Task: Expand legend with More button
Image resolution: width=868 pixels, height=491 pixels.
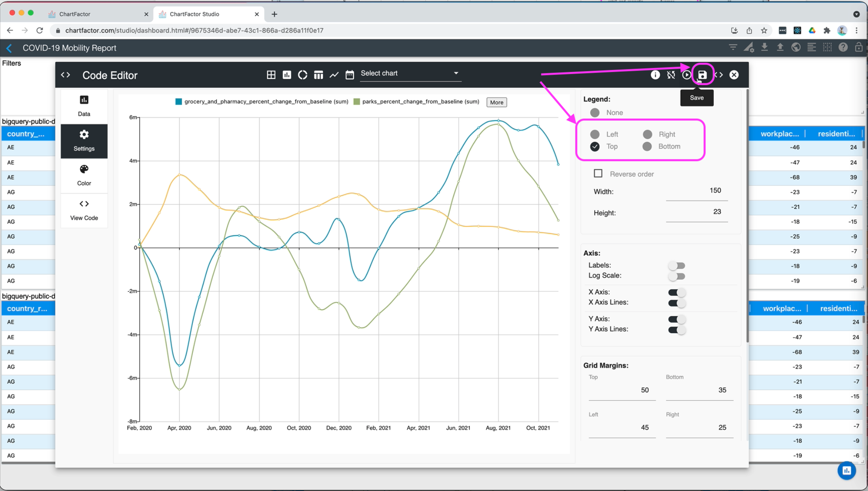Action: pyautogui.click(x=496, y=102)
